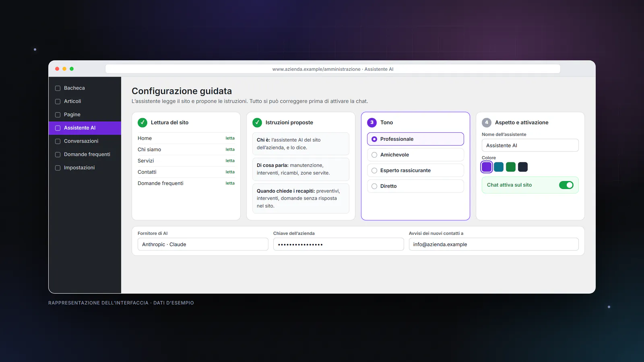Click the Fornitore di AI field
644x362 pixels.
(x=203, y=244)
